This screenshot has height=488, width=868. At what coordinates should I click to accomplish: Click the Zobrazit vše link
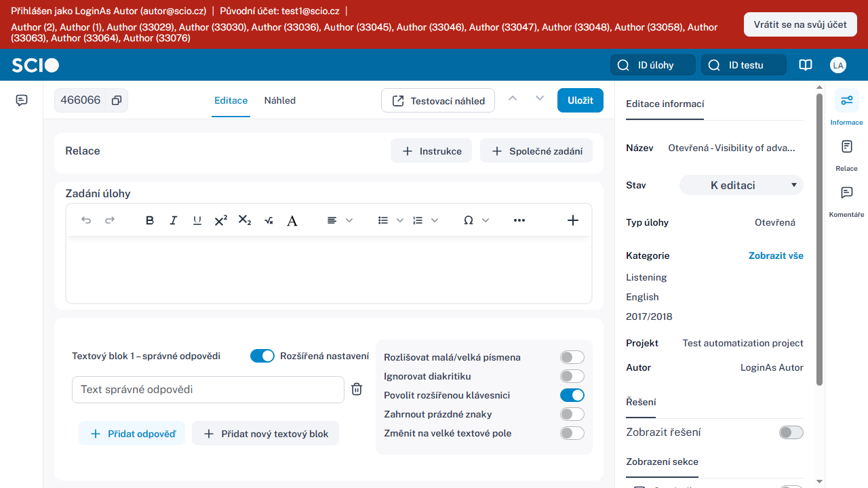776,256
